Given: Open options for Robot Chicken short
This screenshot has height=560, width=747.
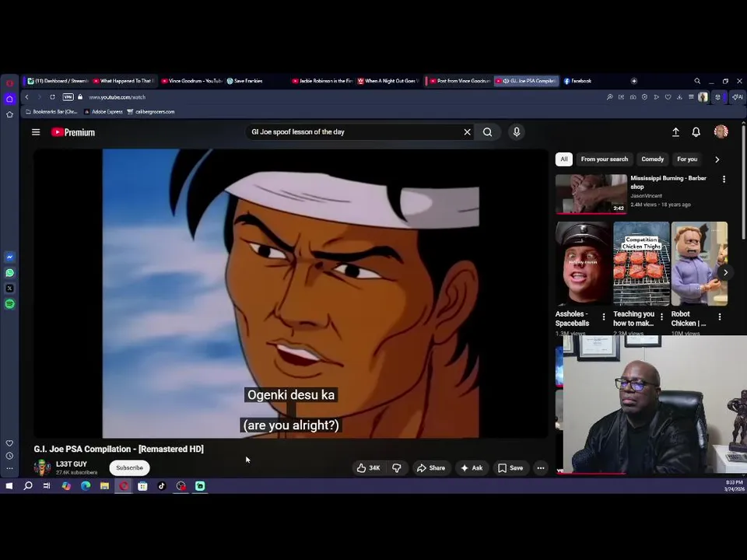Looking at the screenshot, I should pyautogui.click(x=719, y=317).
